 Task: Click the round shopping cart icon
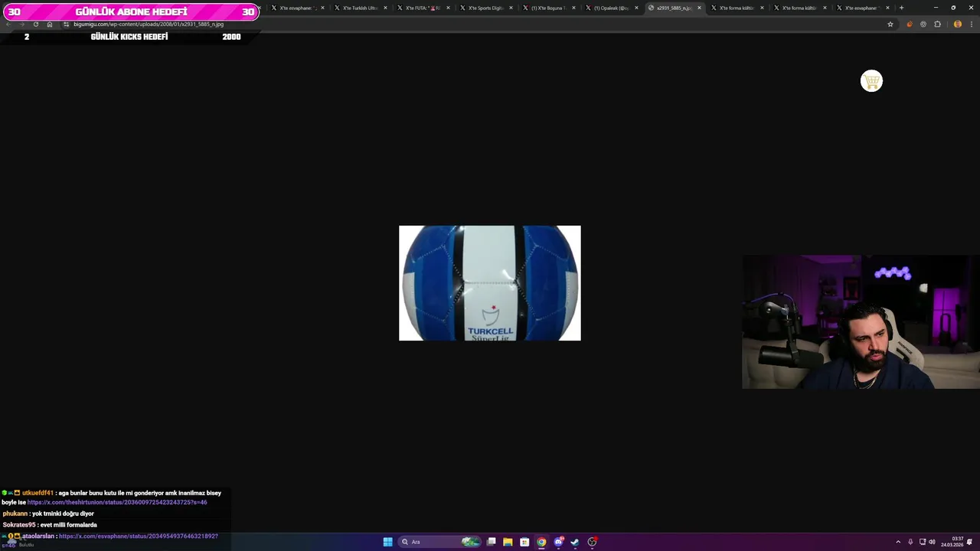click(x=871, y=81)
